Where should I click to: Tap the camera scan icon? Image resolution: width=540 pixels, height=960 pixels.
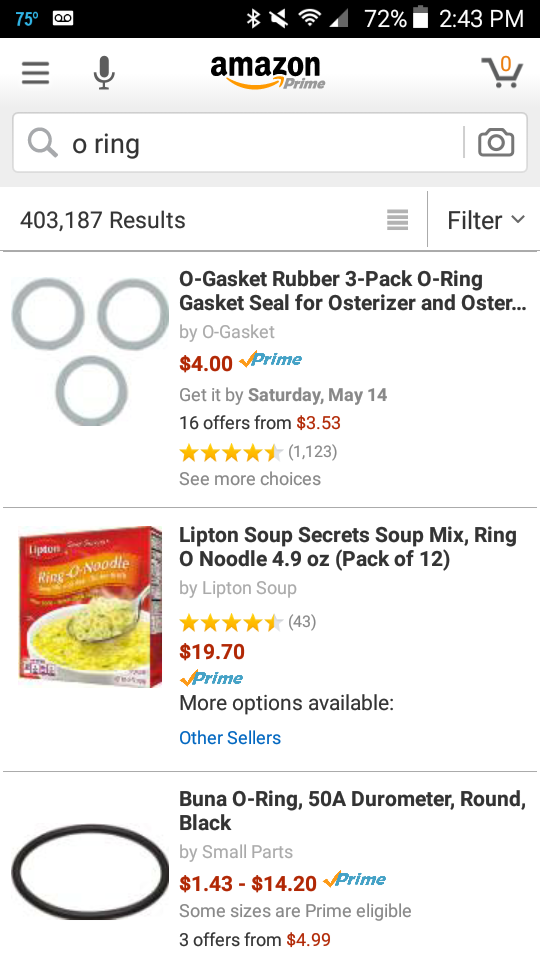496,143
